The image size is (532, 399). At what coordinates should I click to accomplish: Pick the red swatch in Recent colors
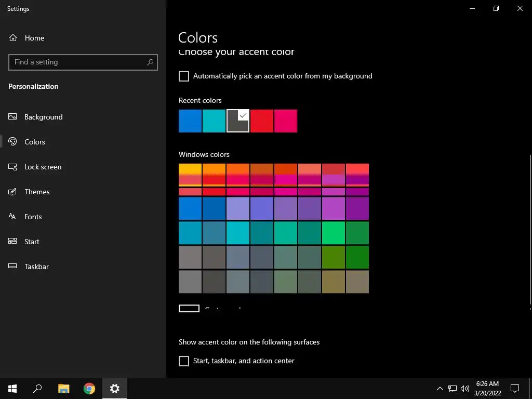[x=262, y=121]
